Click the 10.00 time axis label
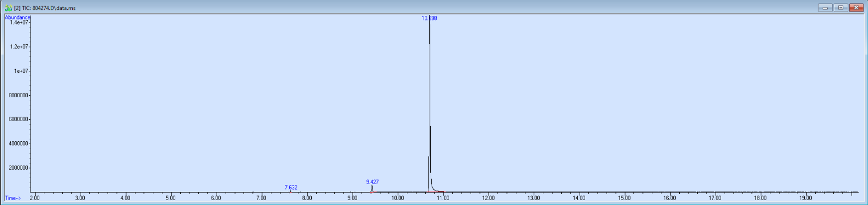The image size is (868, 205). (398, 198)
